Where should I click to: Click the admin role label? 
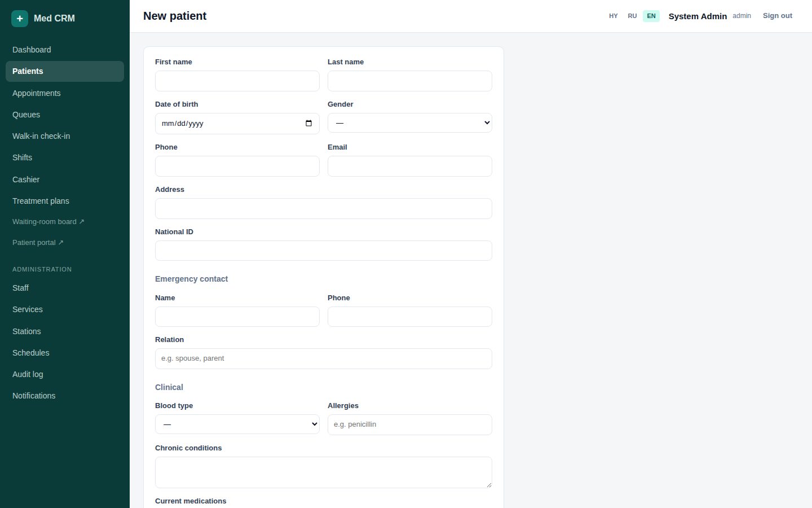[x=742, y=16]
